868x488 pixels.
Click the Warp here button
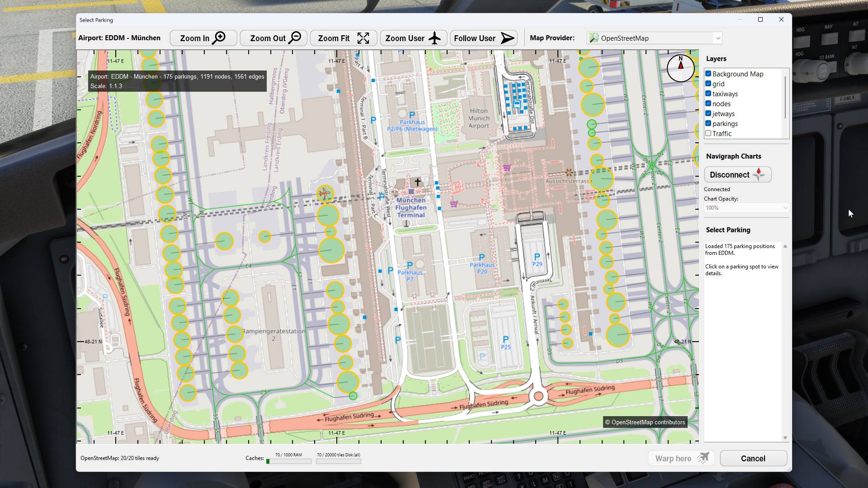click(x=681, y=458)
